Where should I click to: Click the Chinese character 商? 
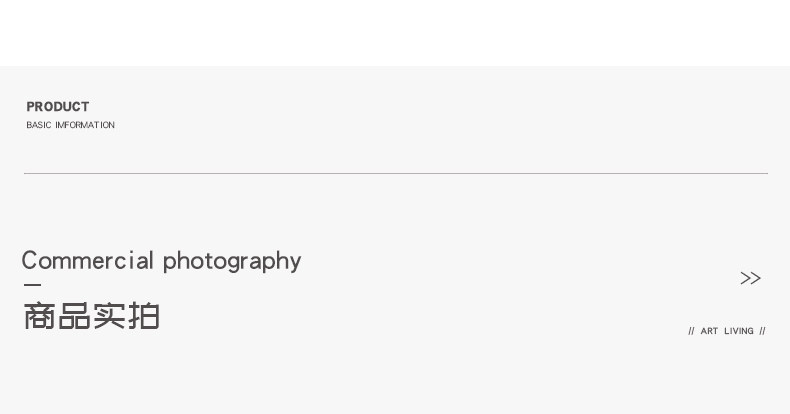[x=39, y=316]
